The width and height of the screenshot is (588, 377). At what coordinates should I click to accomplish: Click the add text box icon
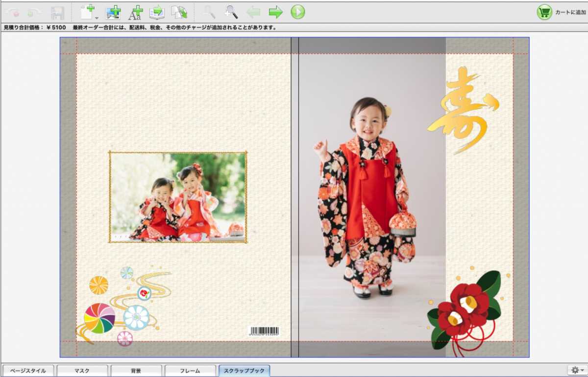[x=135, y=12]
